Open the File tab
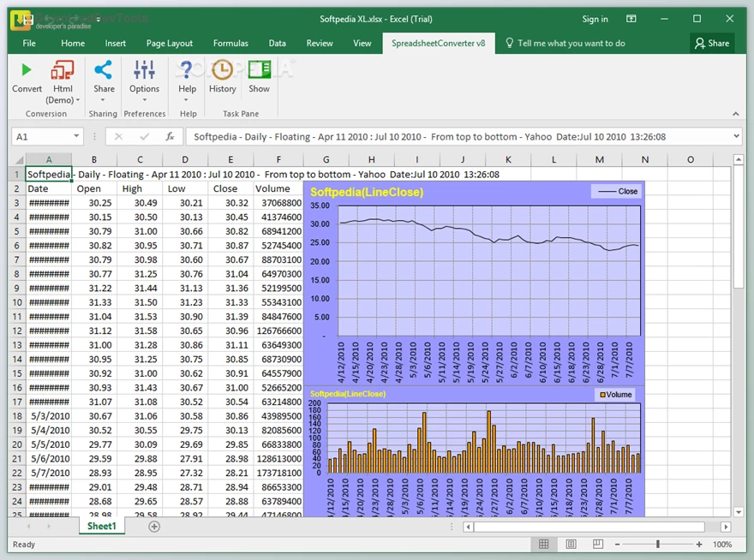The height and width of the screenshot is (560, 754). (29, 44)
